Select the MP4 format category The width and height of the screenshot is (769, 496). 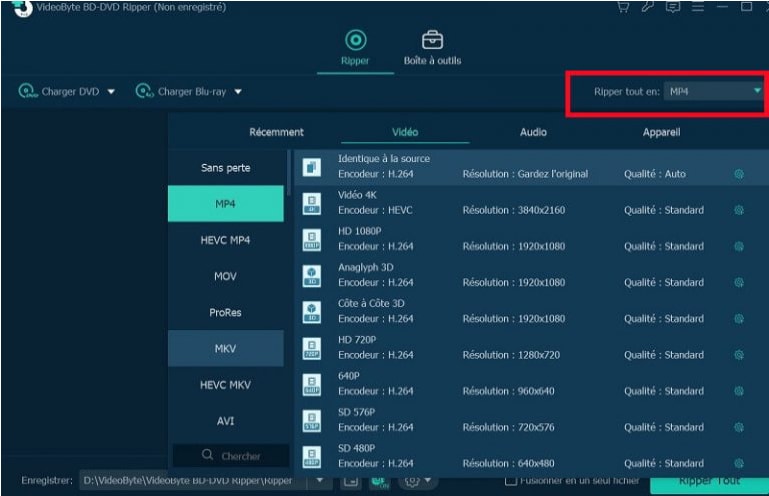pos(226,204)
